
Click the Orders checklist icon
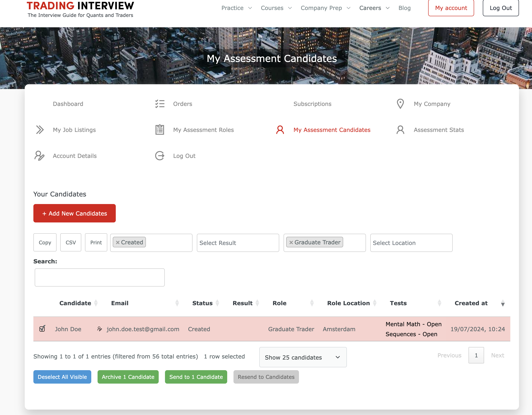click(x=160, y=104)
